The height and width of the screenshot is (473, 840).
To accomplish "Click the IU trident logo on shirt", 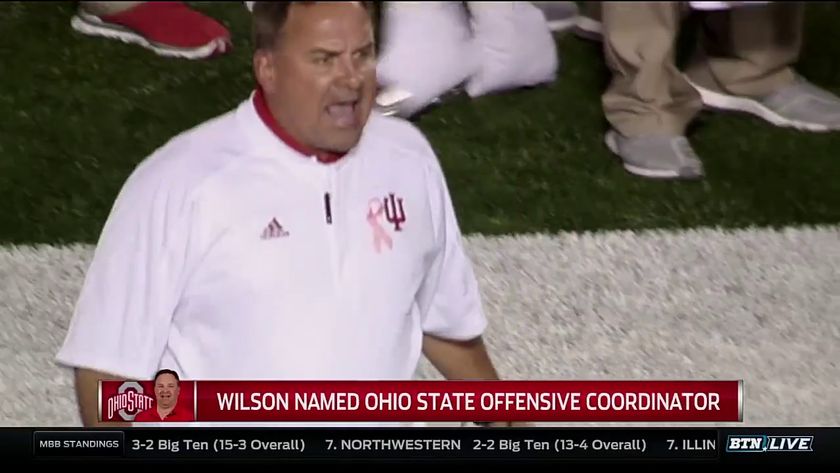I will click(395, 212).
